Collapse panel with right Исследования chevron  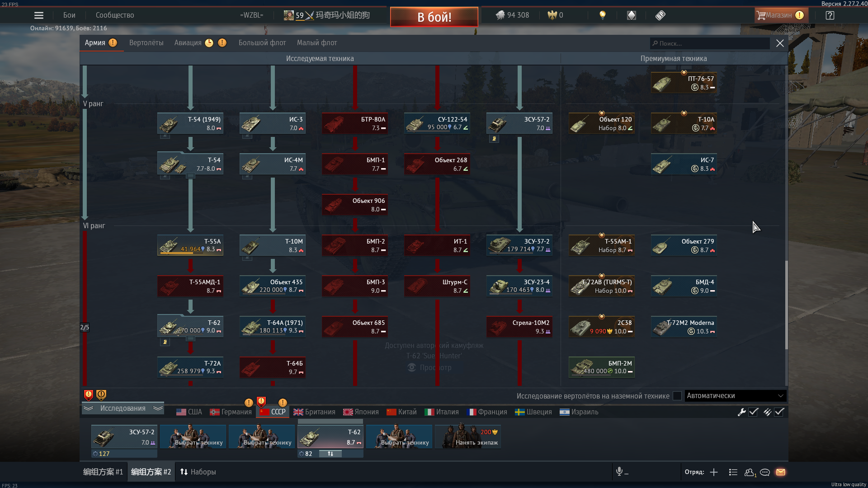[158, 408]
